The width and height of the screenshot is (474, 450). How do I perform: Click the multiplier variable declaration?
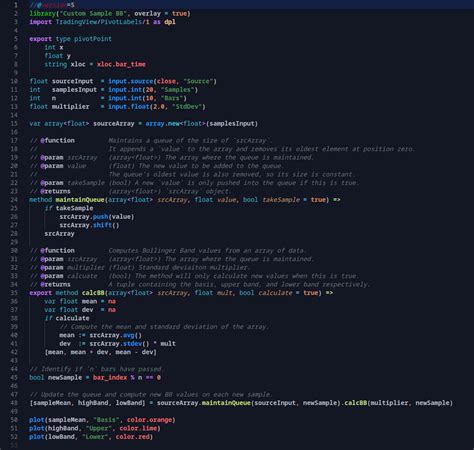70,107
